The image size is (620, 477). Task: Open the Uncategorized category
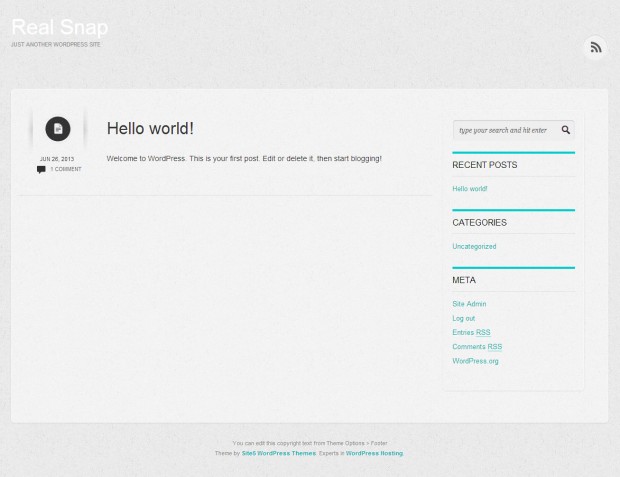pyautogui.click(x=474, y=246)
